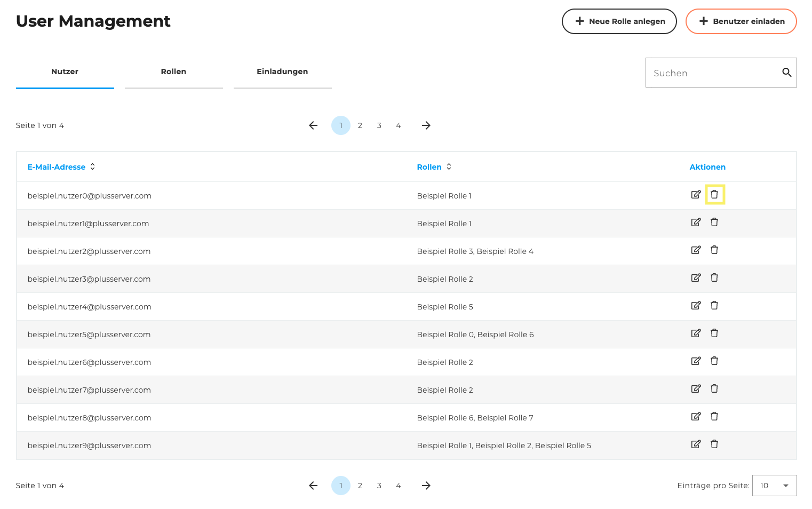Delete user beispiel.nutzer0@plusserver.com
This screenshot has width=812, height=509.
(714, 195)
